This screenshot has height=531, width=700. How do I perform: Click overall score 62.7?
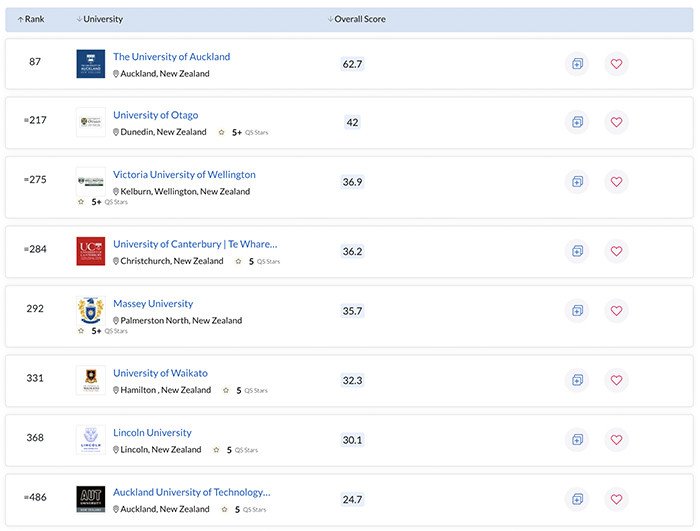coord(352,64)
